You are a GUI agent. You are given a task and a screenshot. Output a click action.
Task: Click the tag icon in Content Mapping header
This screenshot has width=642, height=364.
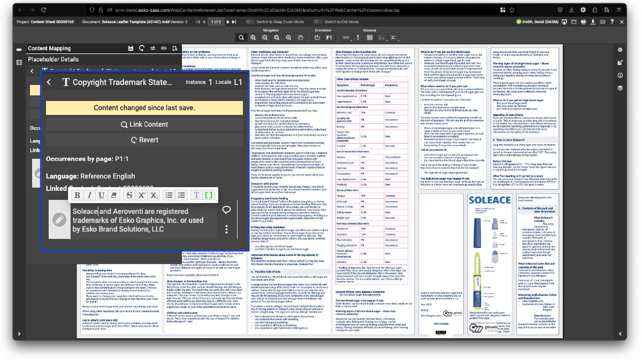click(x=164, y=48)
